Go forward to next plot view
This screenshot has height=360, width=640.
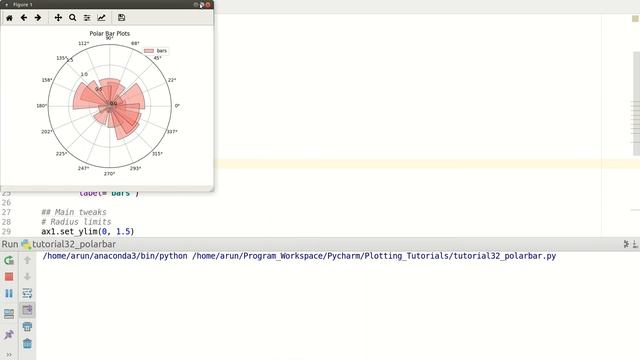38,18
